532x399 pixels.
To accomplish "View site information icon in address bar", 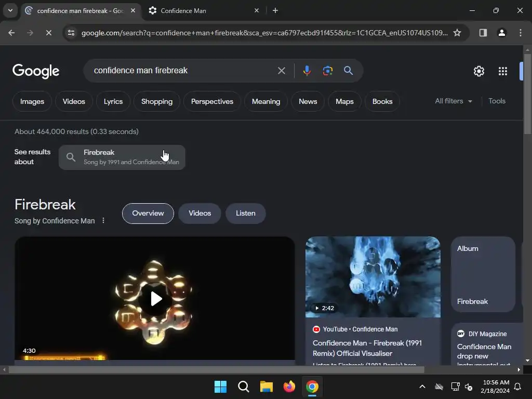I will (x=71, y=33).
